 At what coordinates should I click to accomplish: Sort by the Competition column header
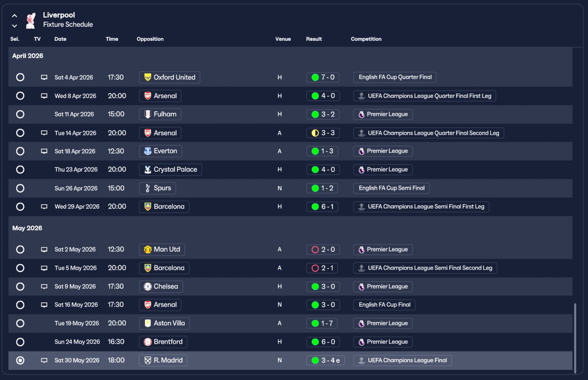(x=366, y=39)
